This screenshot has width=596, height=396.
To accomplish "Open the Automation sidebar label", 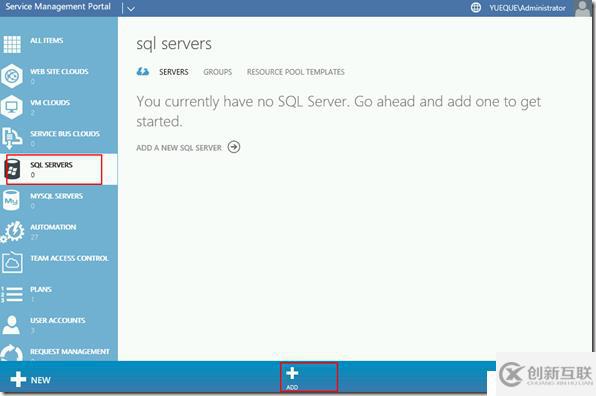I will pos(53,227).
